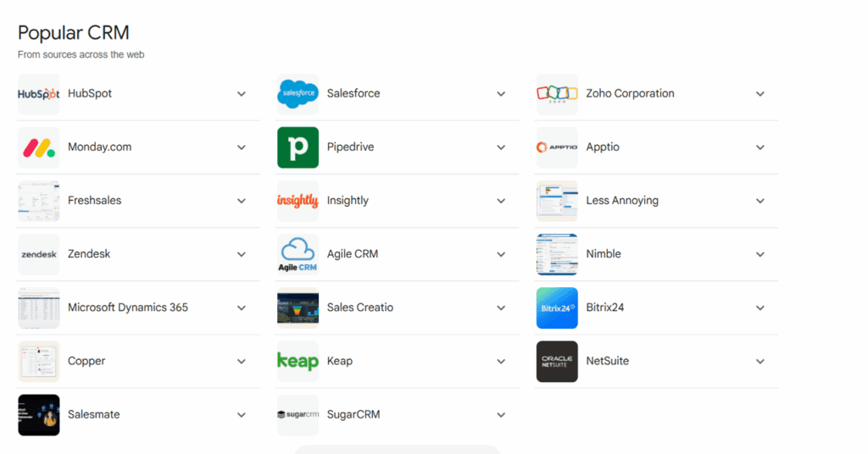Open the HubSpot name link
The width and height of the screenshot is (868, 454).
[90, 93]
